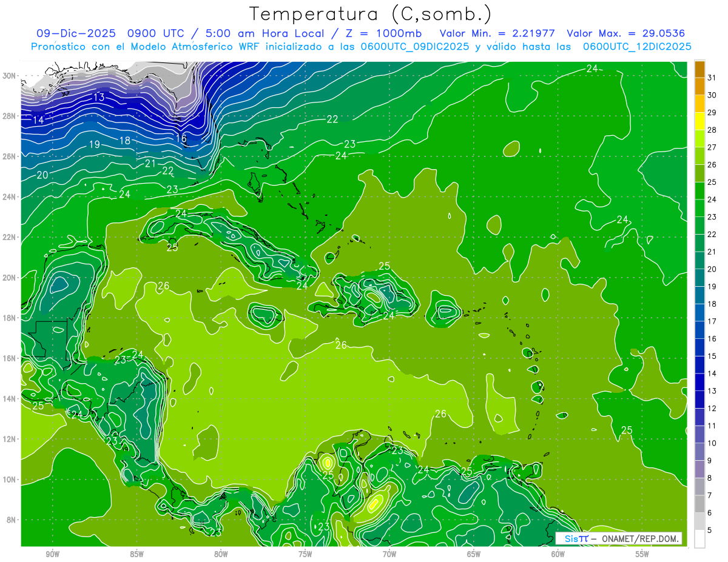Viewport: 728px width, 562px height.
Task: Click the "70W" longitude axis label
Action: (389, 555)
